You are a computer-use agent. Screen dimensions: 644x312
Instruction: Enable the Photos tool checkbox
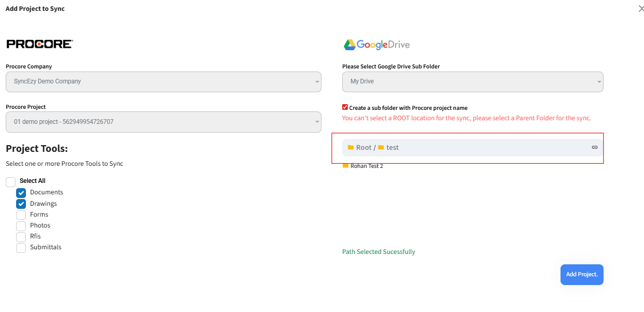pyautogui.click(x=21, y=226)
